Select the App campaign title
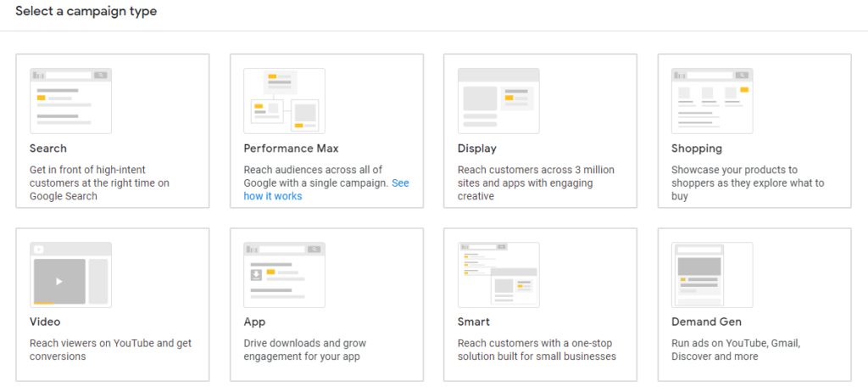This screenshot has width=868, height=387. click(x=254, y=322)
